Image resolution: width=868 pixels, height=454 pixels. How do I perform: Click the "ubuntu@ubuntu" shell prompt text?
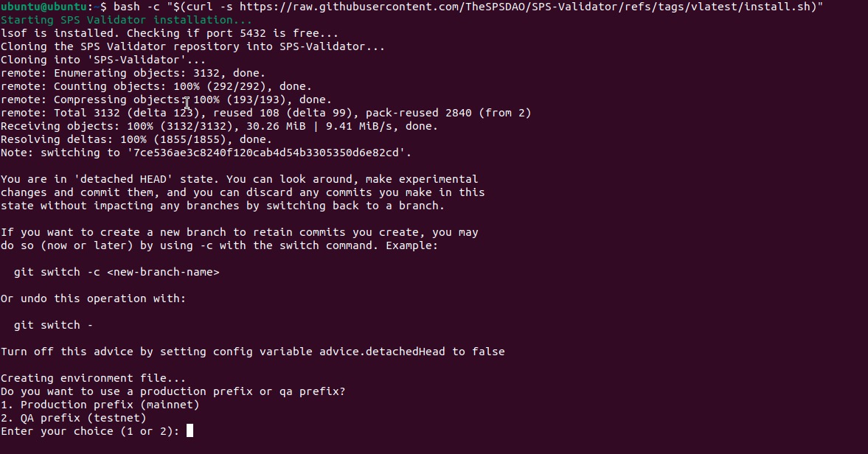click(x=44, y=7)
